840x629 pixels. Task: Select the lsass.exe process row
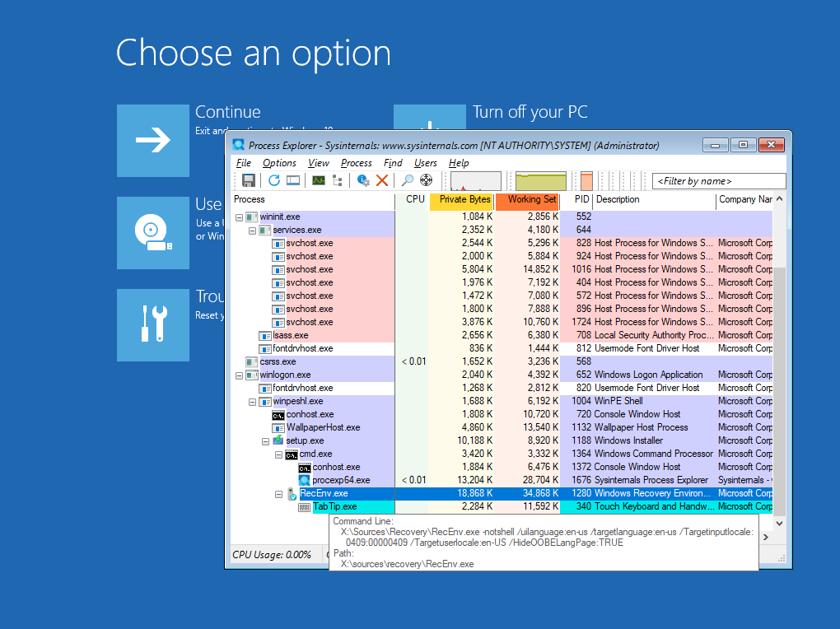click(x=502, y=335)
